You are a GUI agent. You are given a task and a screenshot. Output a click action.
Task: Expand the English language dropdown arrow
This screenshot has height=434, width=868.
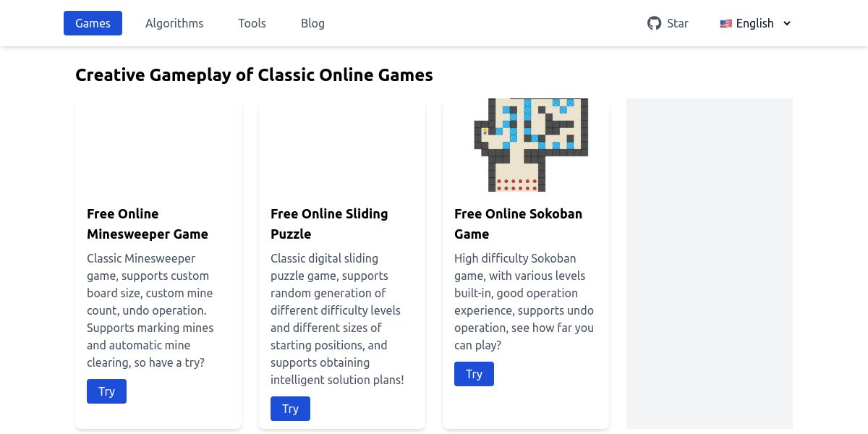[x=787, y=23]
